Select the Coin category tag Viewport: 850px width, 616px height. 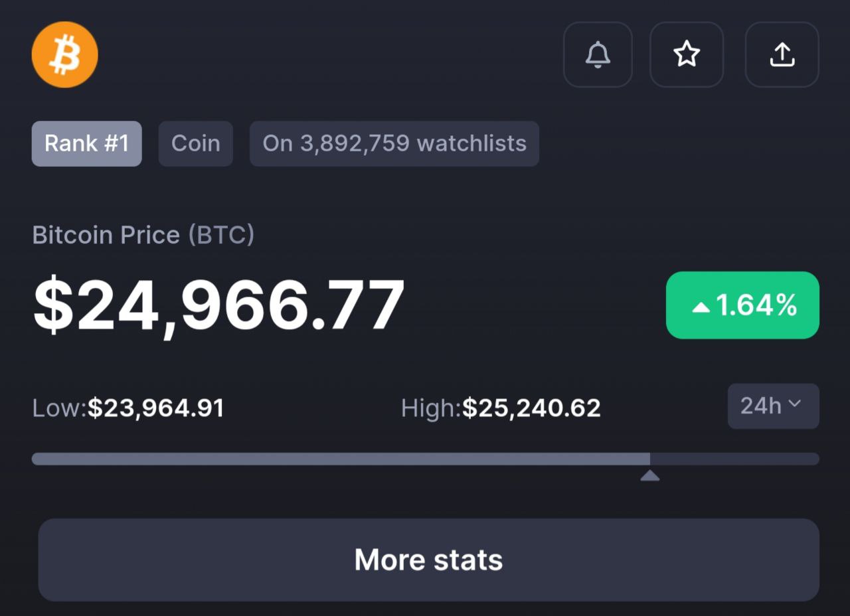pyautogui.click(x=195, y=143)
